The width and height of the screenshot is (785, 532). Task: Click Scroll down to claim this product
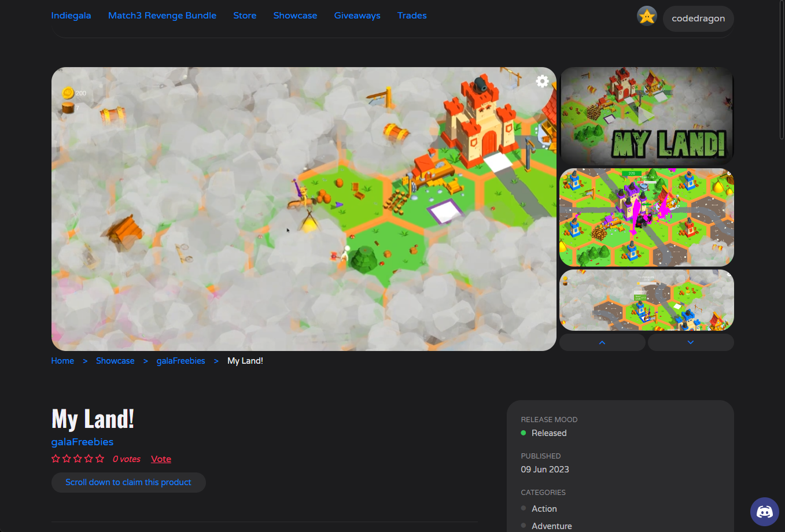coord(128,482)
